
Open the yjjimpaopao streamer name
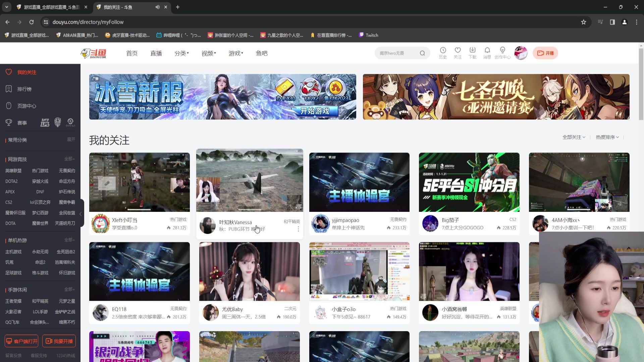click(345, 220)
